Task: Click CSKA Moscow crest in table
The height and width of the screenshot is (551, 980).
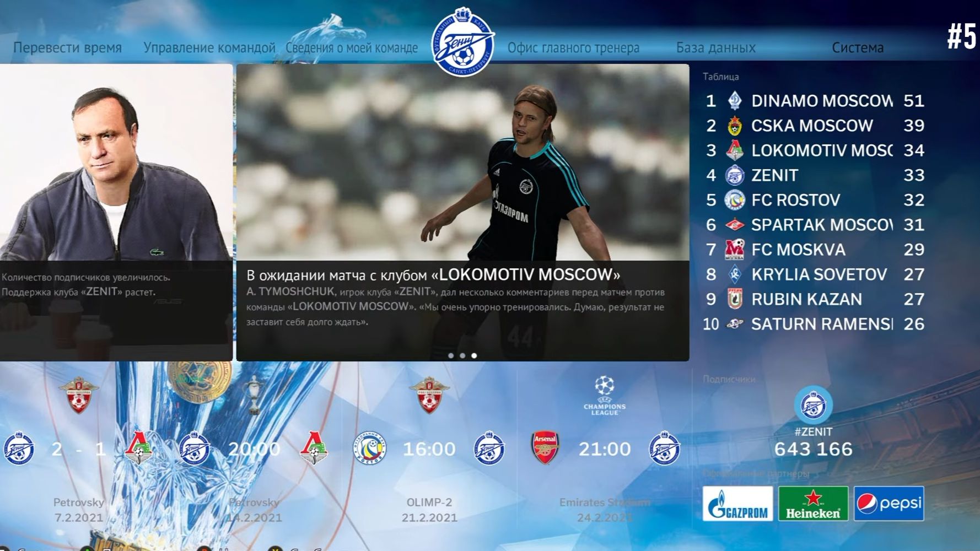Action: coord(734,126)
